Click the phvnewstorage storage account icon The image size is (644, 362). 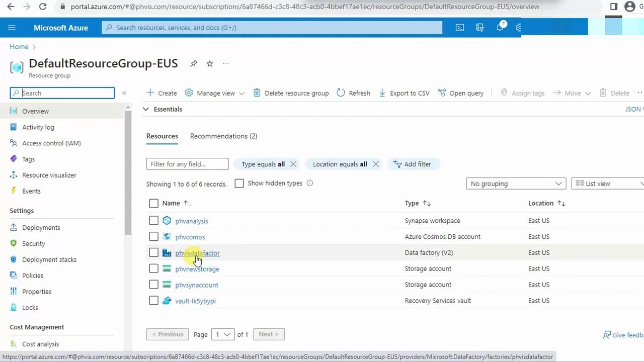(167, 269)
